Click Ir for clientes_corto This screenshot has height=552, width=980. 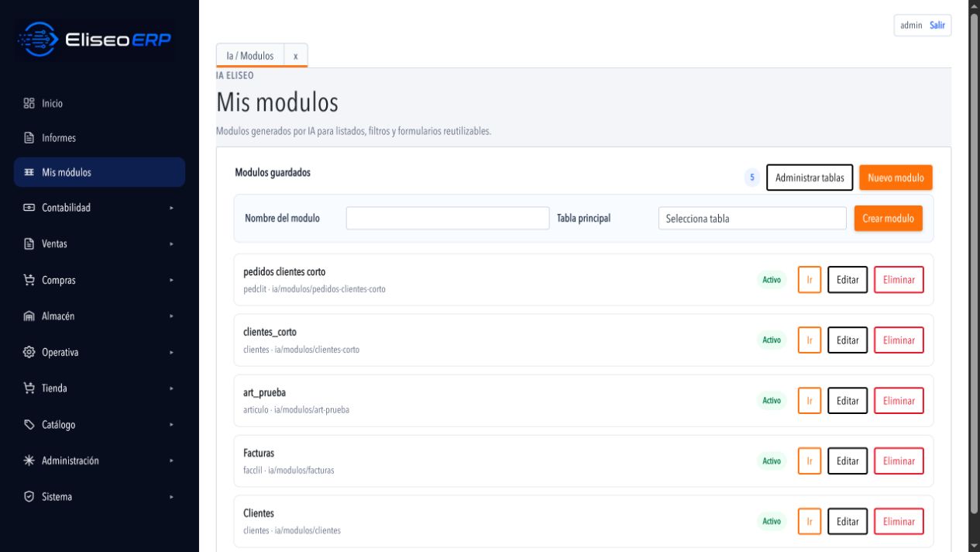pyautogui.click(x=810, y=340)
